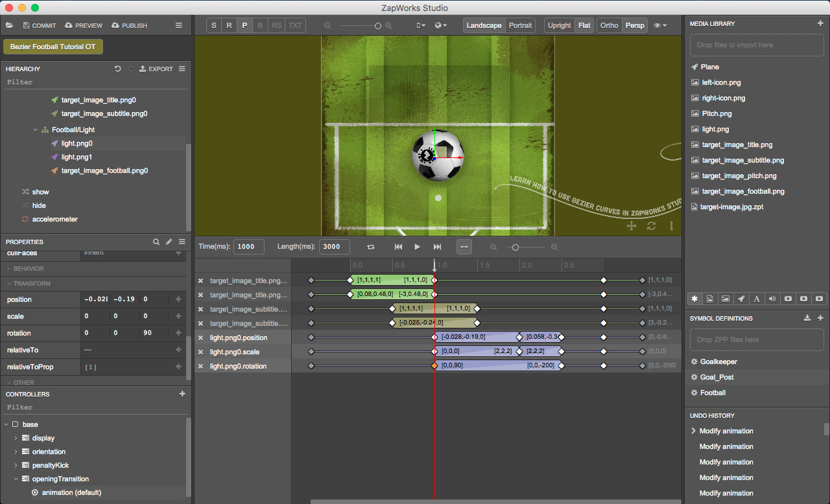Collapse the Football/Light group

point(36,129)
